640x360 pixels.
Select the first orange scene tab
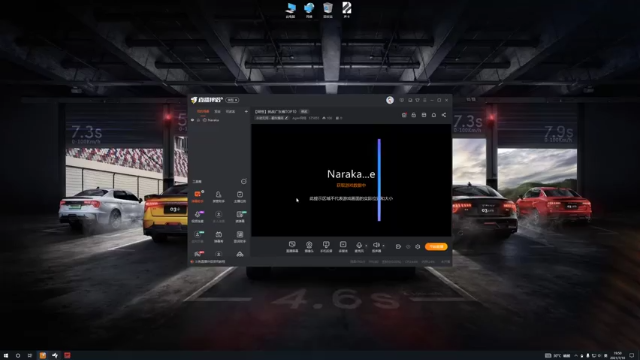click(203, 111)
